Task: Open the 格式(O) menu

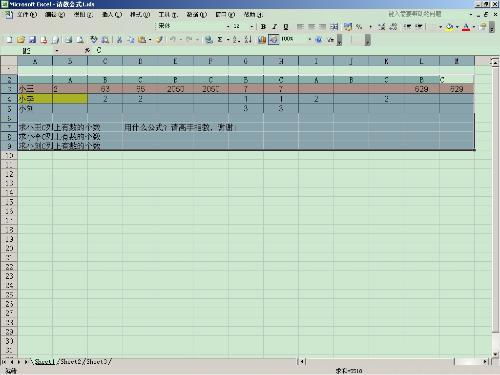Action: 140,14
